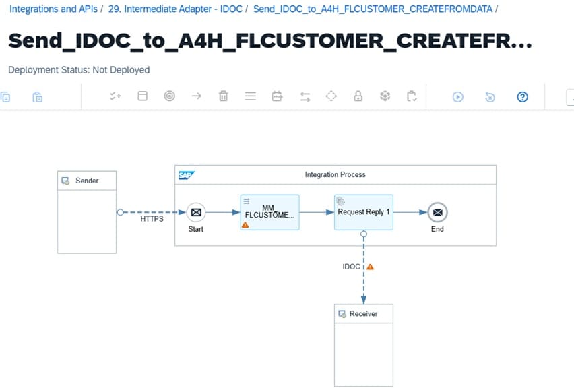This screenshot has width=574, height=392.
Task: Select the Start message event
Action: point(196,212)
